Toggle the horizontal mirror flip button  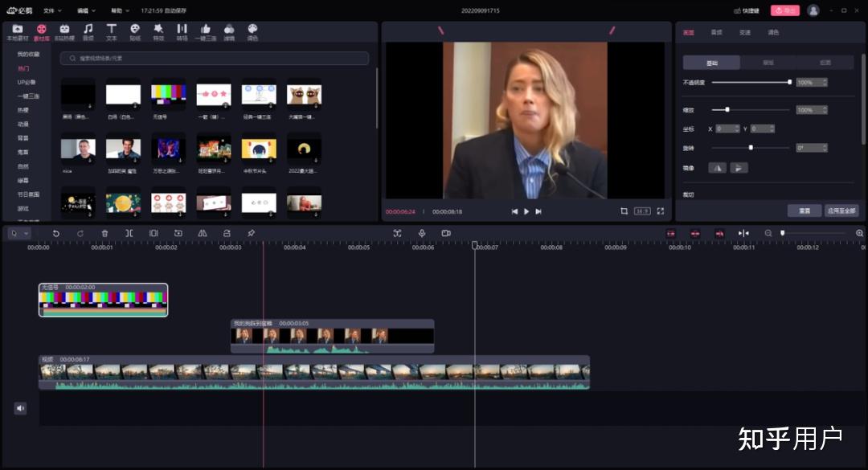(x=716, y=168)
